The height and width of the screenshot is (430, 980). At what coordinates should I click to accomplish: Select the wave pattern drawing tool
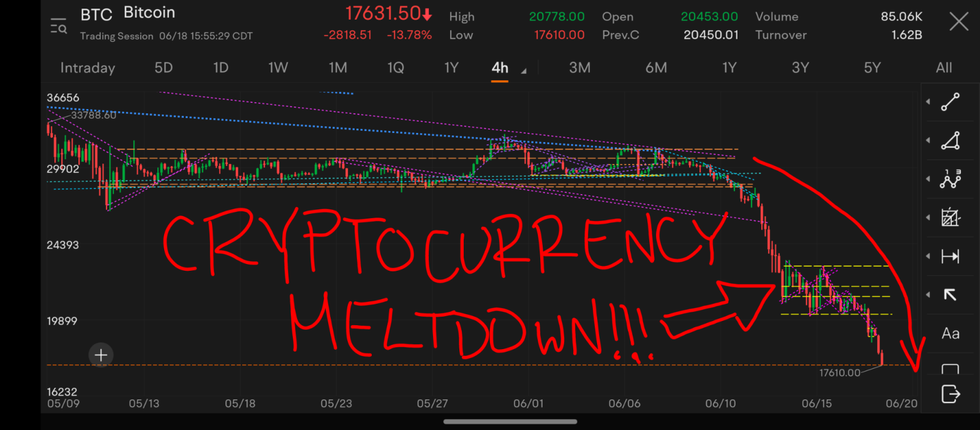point(950,179)
